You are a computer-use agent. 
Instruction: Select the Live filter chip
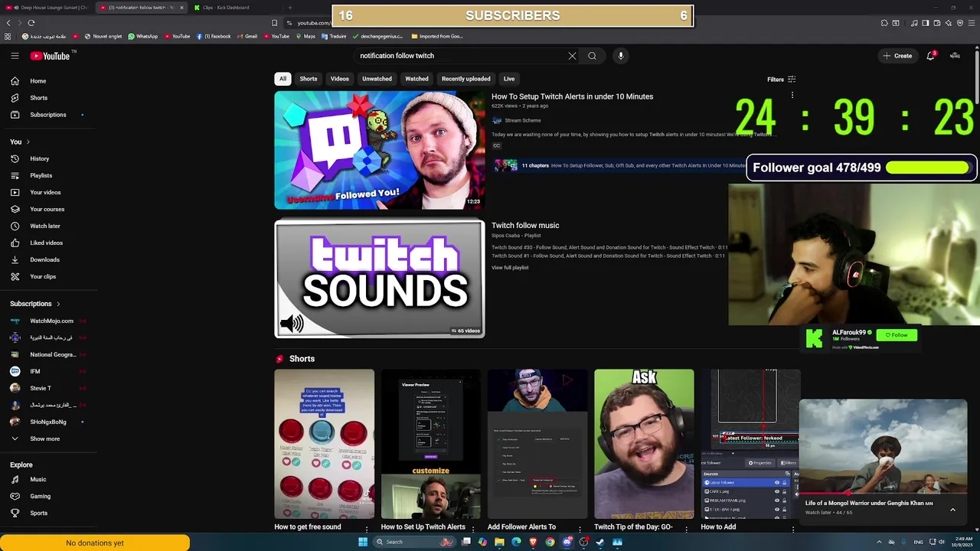509,79
